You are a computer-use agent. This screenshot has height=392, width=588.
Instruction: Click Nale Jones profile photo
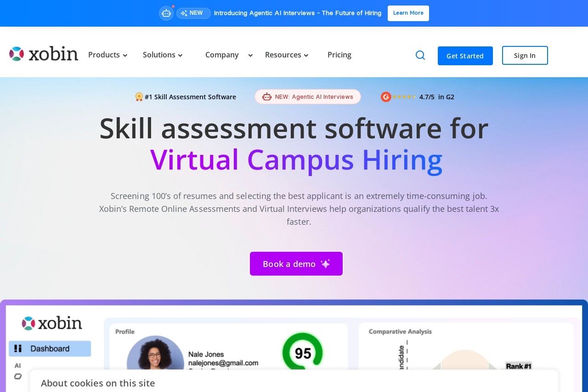pyautogui.click(x=155, y=353)
